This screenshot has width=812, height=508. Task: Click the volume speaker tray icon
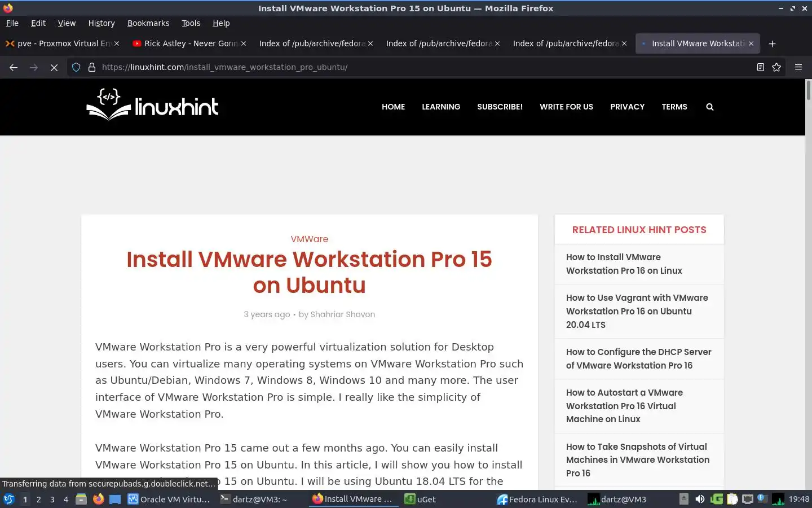click(x=700, y=499)
